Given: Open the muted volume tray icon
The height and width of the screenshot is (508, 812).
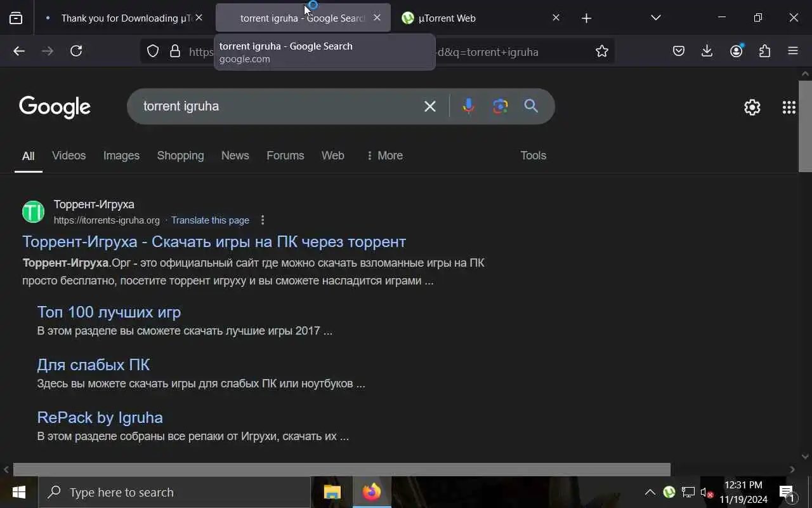Looking at the screenshot, I should tap(707, 492).
